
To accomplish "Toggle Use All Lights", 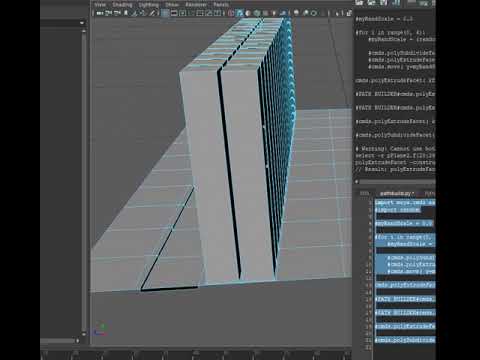I will coord(274,13).
